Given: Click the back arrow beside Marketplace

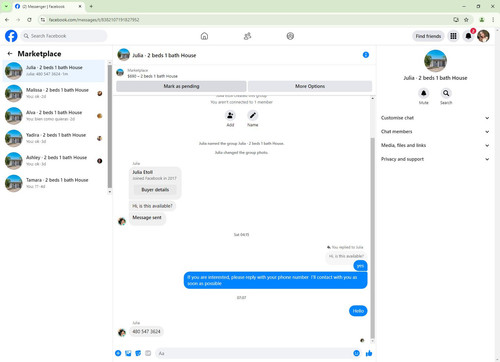Looking at the screenshot, I should tap(10, 53).
